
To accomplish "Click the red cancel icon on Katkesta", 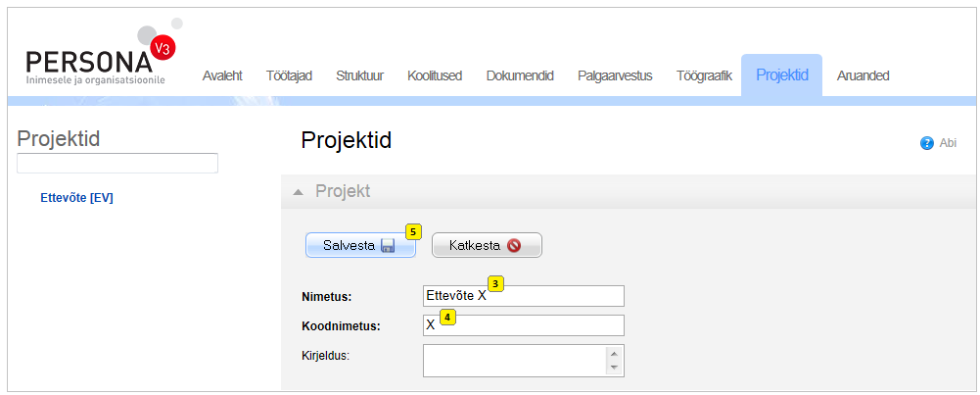I will point(514,245).
